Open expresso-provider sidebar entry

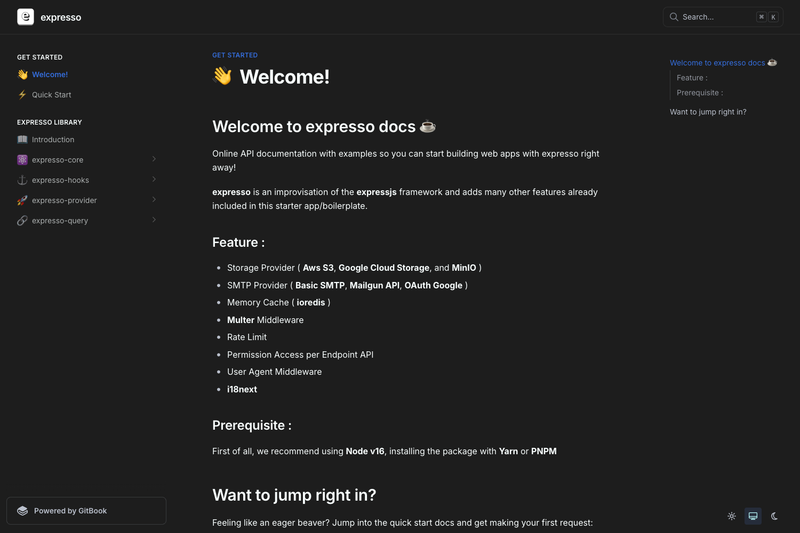pos(64,200)
